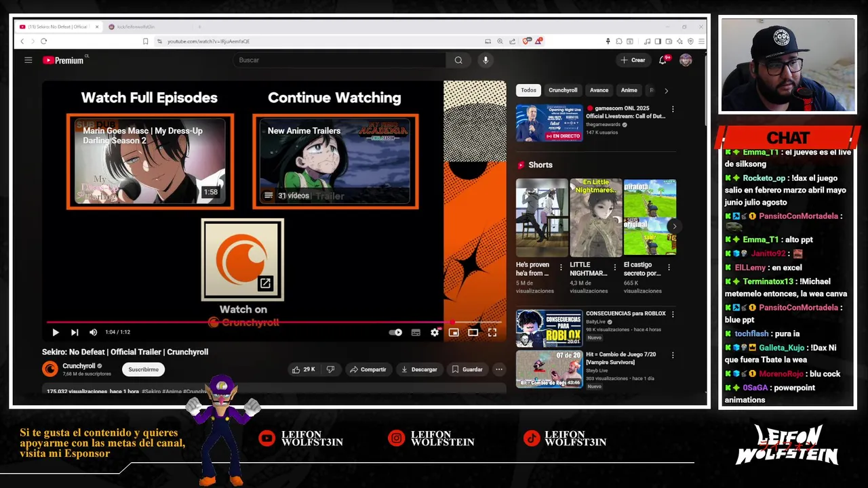Screen dimensions: 868x488
Task: Open Marin Goes Masc end-screen card
Action: 150,161
